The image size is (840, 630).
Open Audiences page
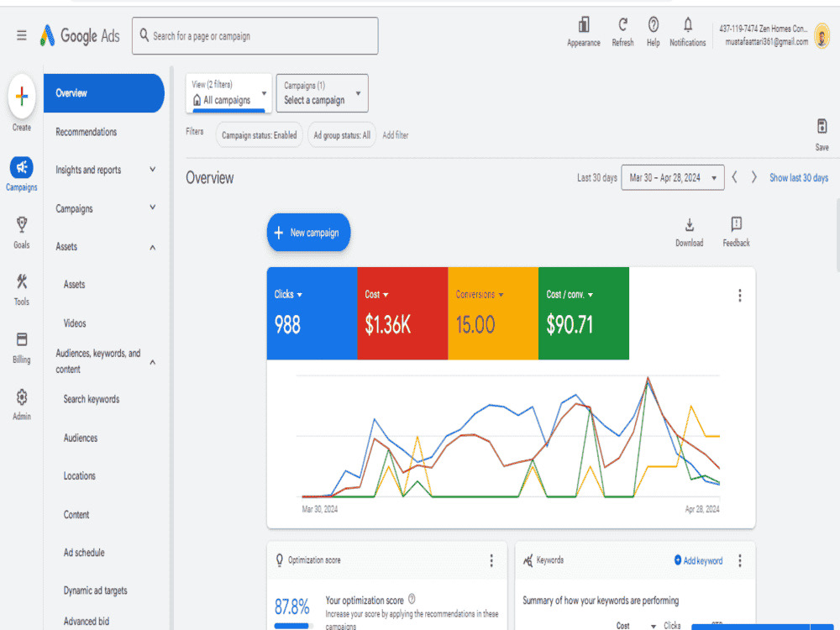(81, 438)
